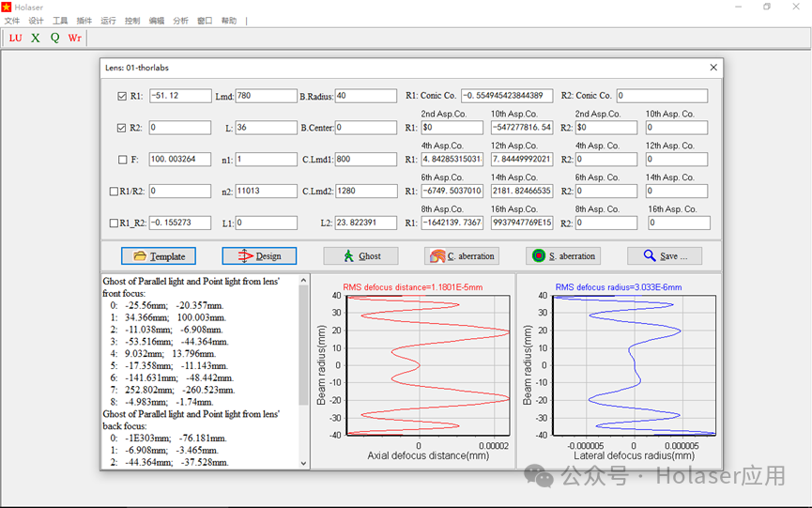Click the Save ... button
Screen dimensions: 812x508
click(x=665, y=255)
